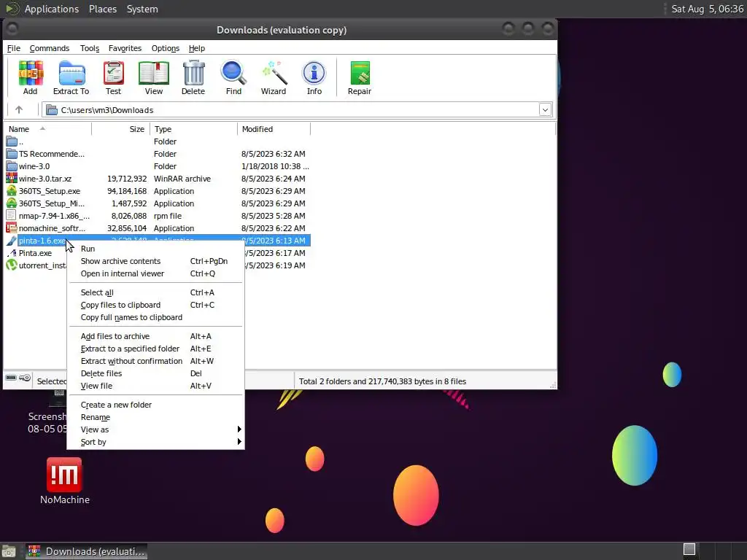Screen dimensions: 747x560
Task: Click the utorrent installer file icon
Action: (12, 265)
